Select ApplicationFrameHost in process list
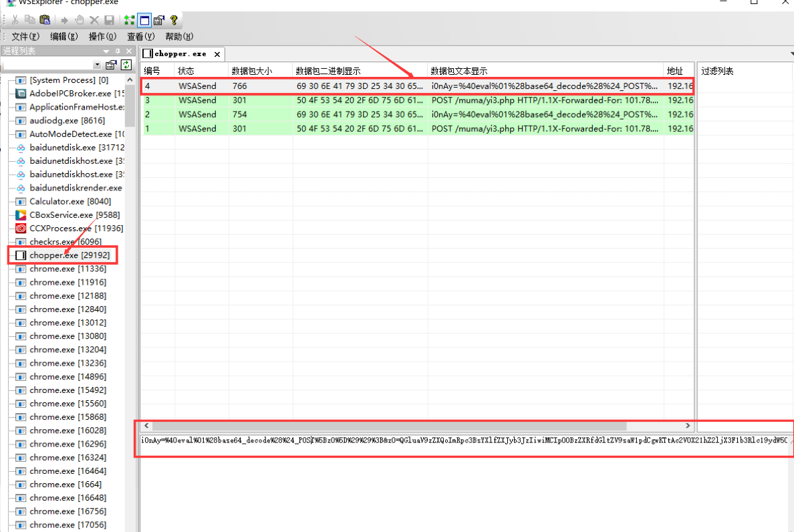This screenshot has width=794, height=532. point(76,107)
